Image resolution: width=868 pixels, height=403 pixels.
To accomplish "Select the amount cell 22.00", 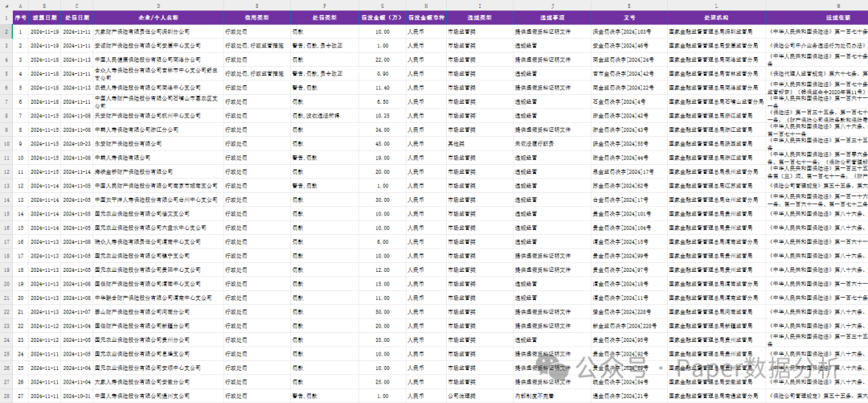I will coord(383,60).
